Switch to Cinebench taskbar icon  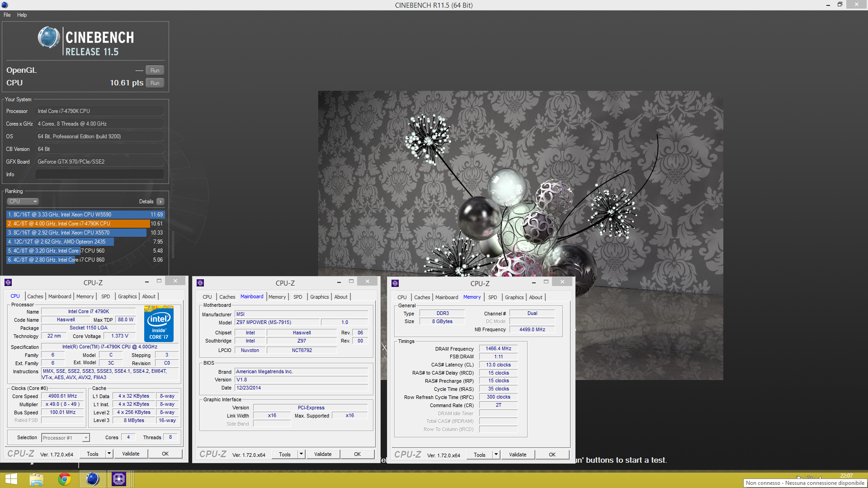point(93,479)
